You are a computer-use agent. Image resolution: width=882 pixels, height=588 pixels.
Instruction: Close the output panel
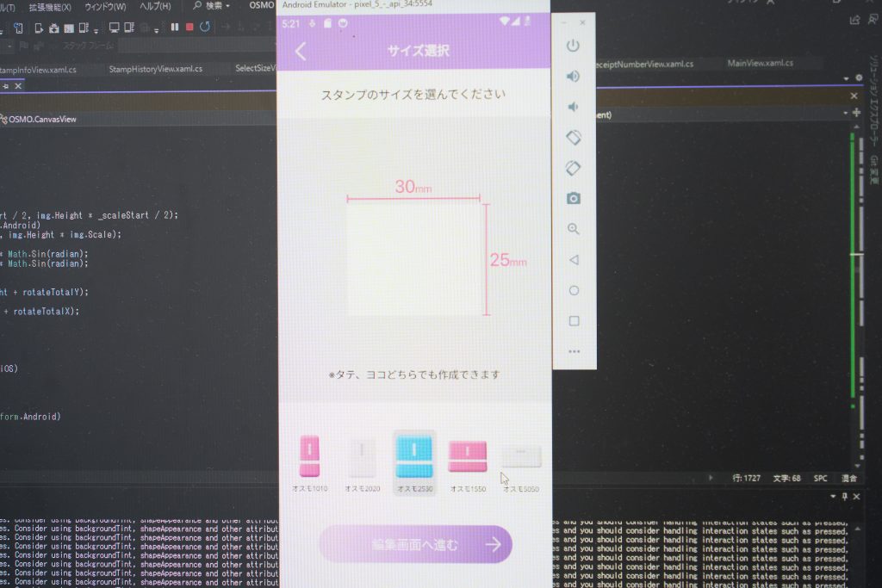tap(856, 497)
